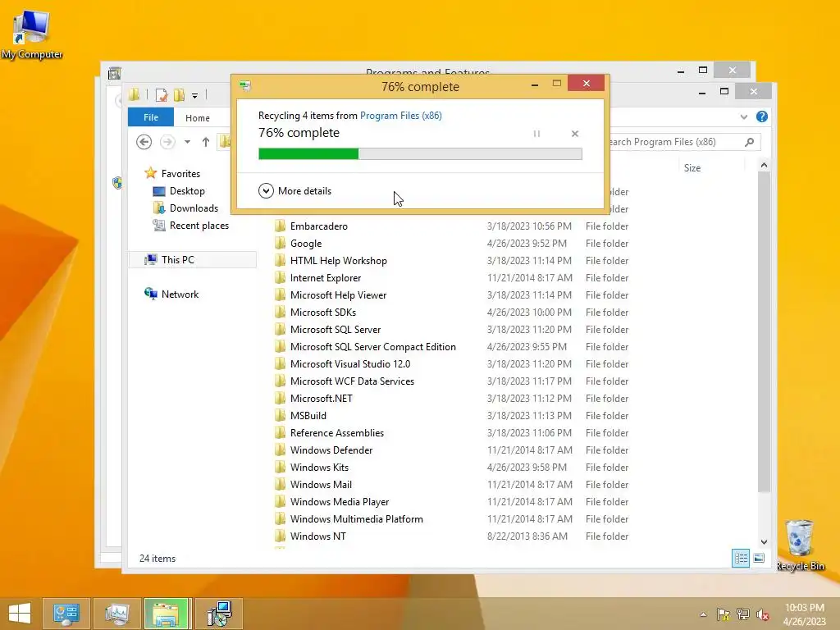Select the HTML Help Workshop folder
Image resolution: width=840 pixels, height=630 pixels.
click(338, 260)
